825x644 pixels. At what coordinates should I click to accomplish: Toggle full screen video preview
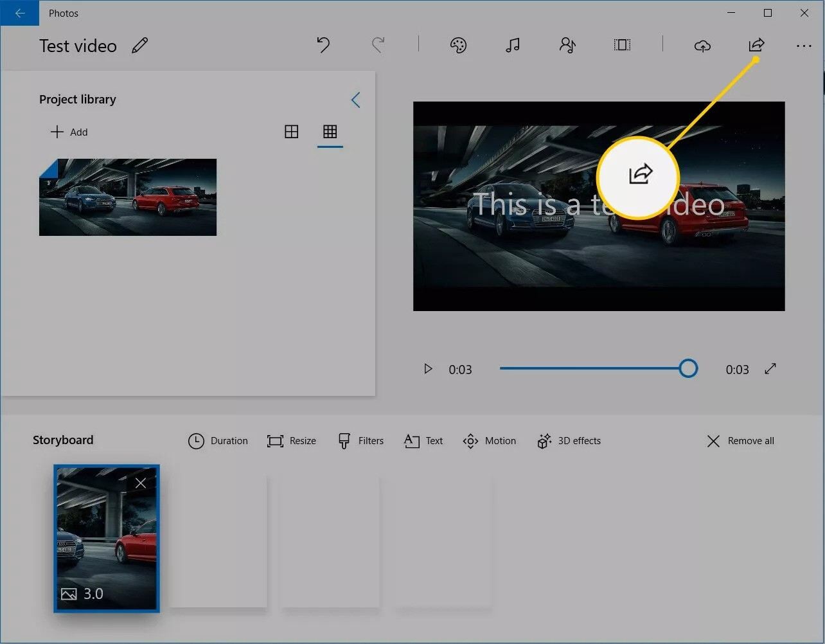coord(770,369)
